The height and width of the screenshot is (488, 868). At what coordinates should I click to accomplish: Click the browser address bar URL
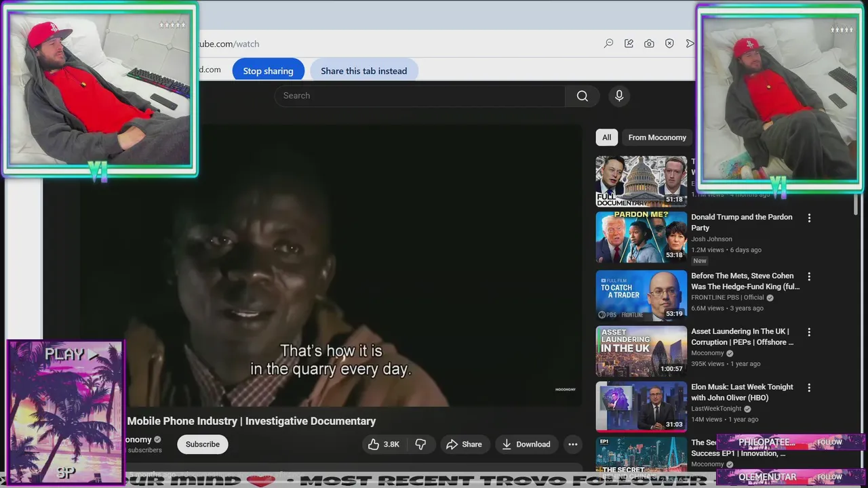tap(228, 43)
